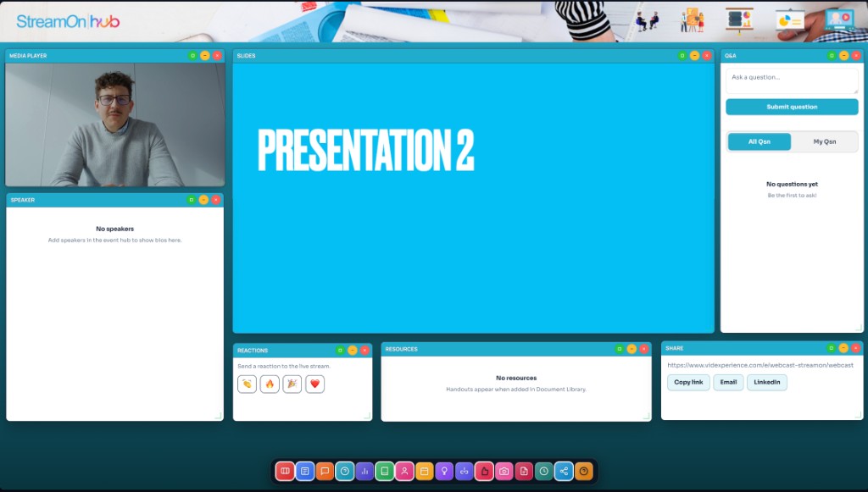The width and height of the screenshot is (868, 492).
Task: Click Copy link in Share panel
Action: click(688, 382)
